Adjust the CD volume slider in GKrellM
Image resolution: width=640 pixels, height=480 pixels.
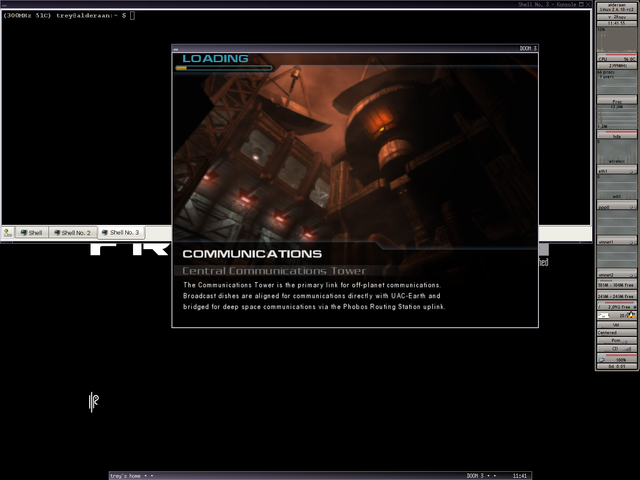point(617,349)
